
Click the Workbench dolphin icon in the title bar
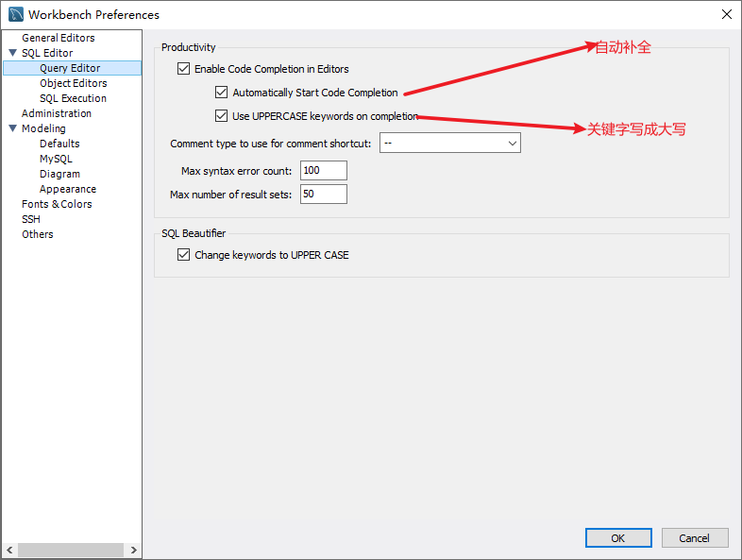[16, 14]
